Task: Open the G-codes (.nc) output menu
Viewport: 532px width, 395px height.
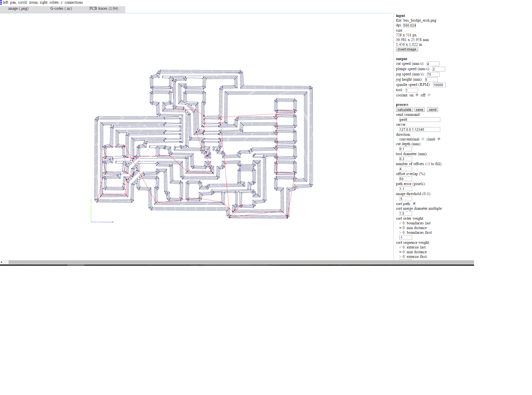Action: [x=61, y=9]
